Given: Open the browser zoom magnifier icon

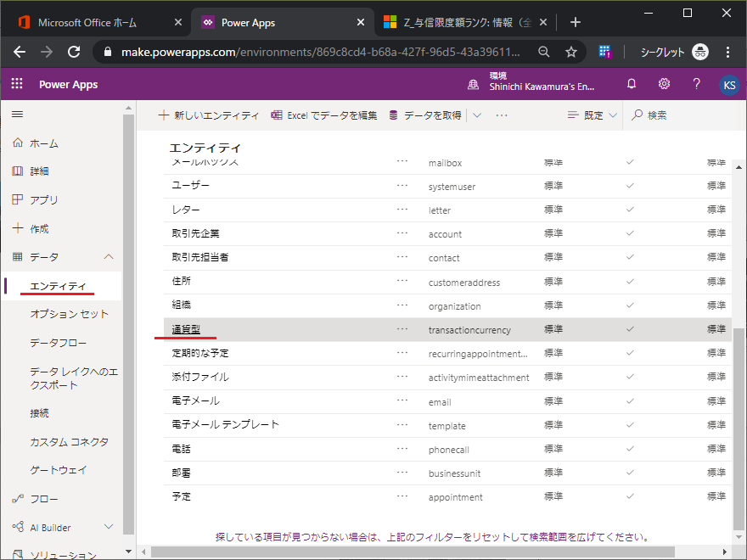Looking at the screenshot, I should 543,52.
